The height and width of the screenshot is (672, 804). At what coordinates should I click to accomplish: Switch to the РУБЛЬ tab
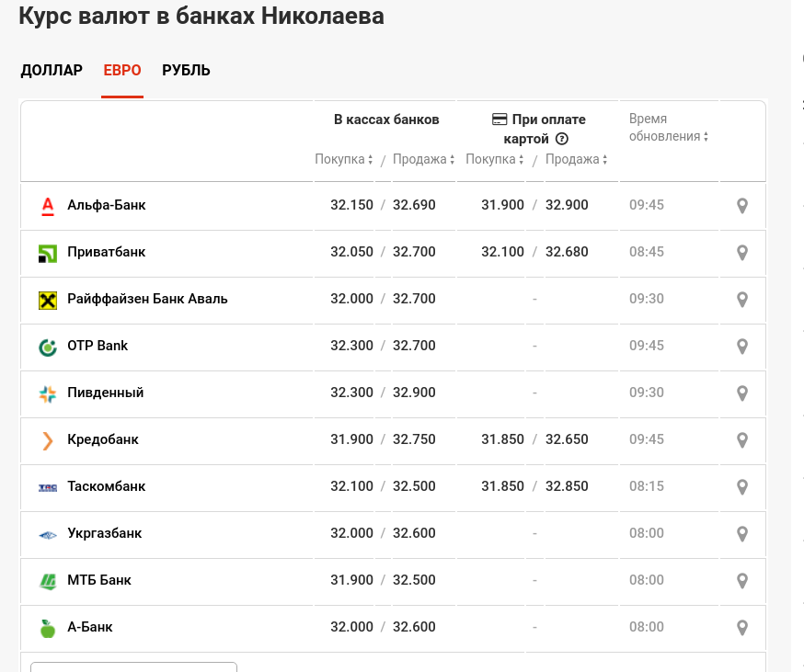186,70
